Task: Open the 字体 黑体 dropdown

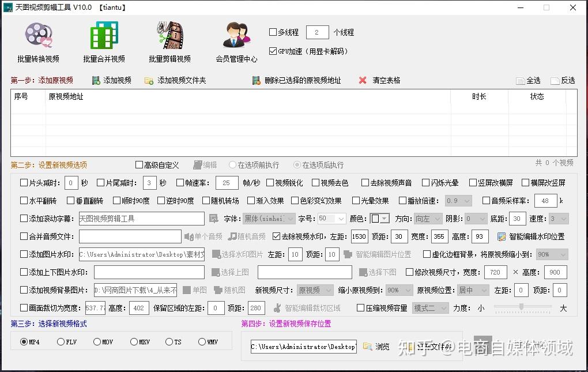Action: pos(269,219)
